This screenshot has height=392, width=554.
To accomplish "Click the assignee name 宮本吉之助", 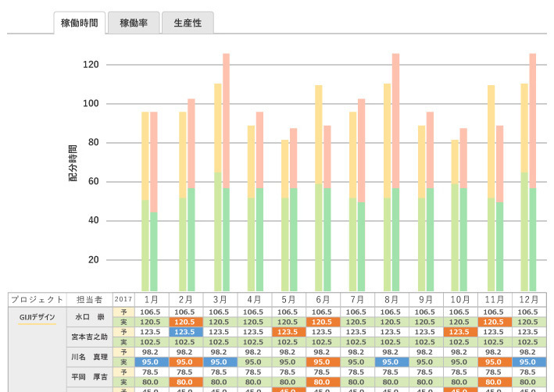I will click(89, 337).
